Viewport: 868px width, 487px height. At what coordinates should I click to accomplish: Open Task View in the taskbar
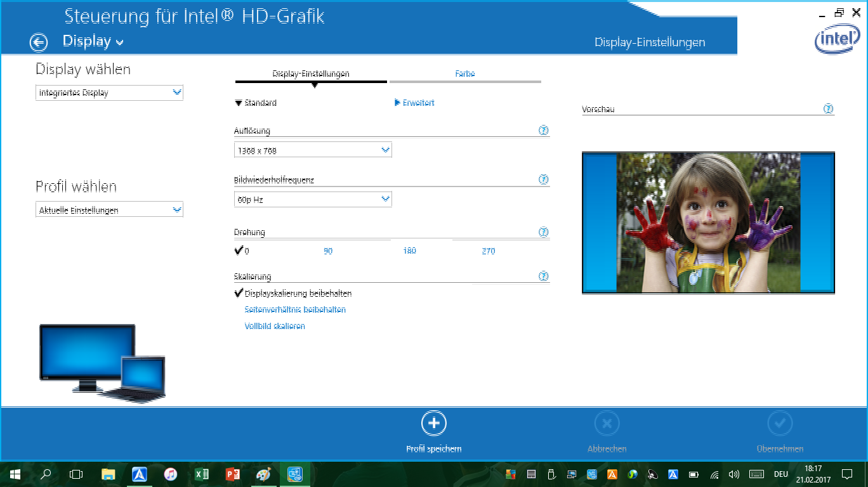pyautogui.click(x=76, y=474)
